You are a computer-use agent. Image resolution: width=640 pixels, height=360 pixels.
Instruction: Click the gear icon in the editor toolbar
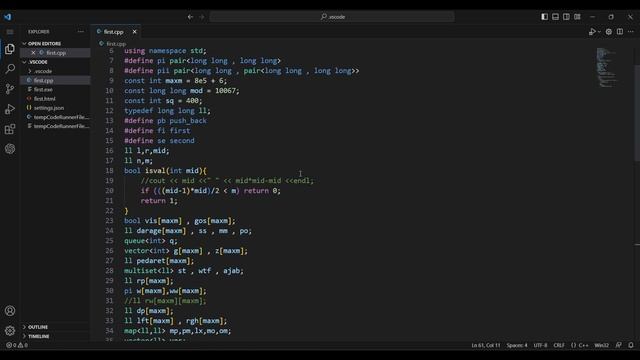click(x=609, y=32)
